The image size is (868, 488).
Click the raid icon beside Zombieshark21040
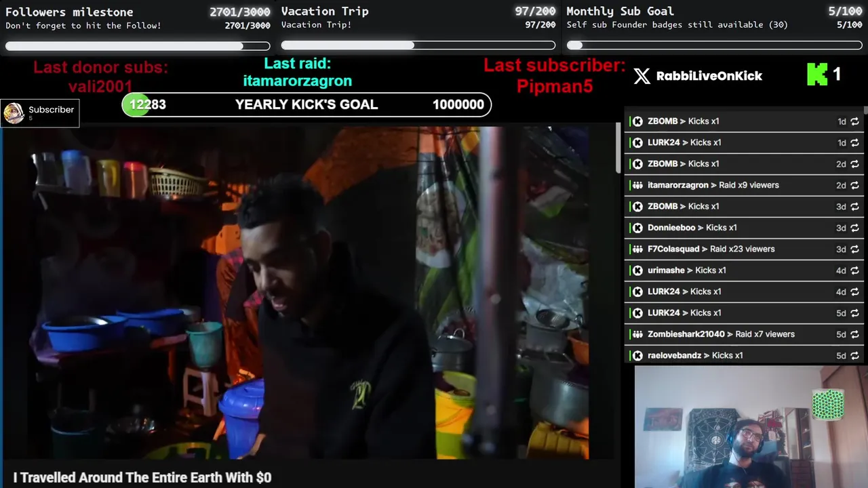(x=637, y=334)
